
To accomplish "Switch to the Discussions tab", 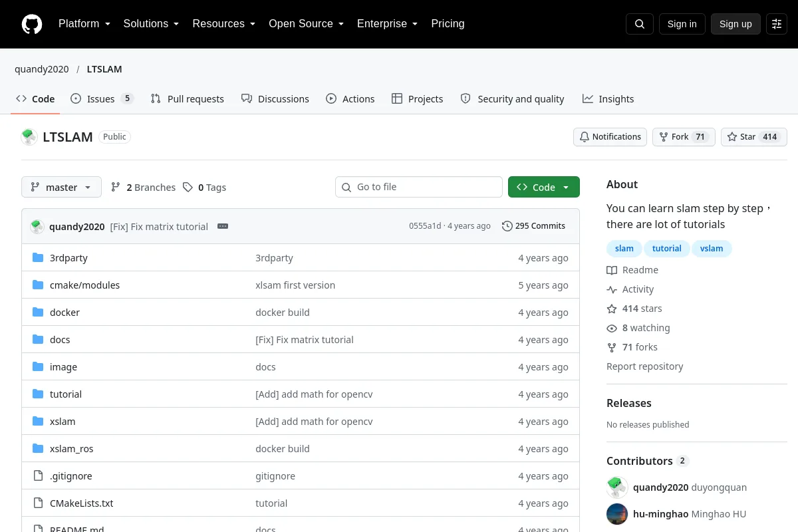I will [275, 99].
